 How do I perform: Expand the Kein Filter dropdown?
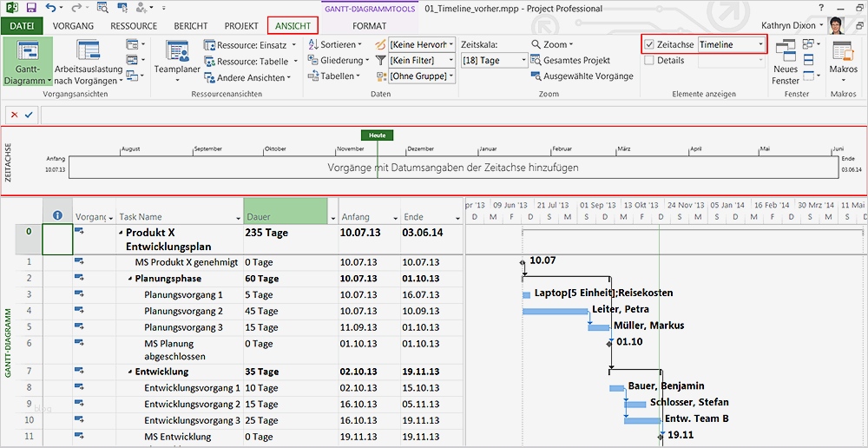click(450, 61)
